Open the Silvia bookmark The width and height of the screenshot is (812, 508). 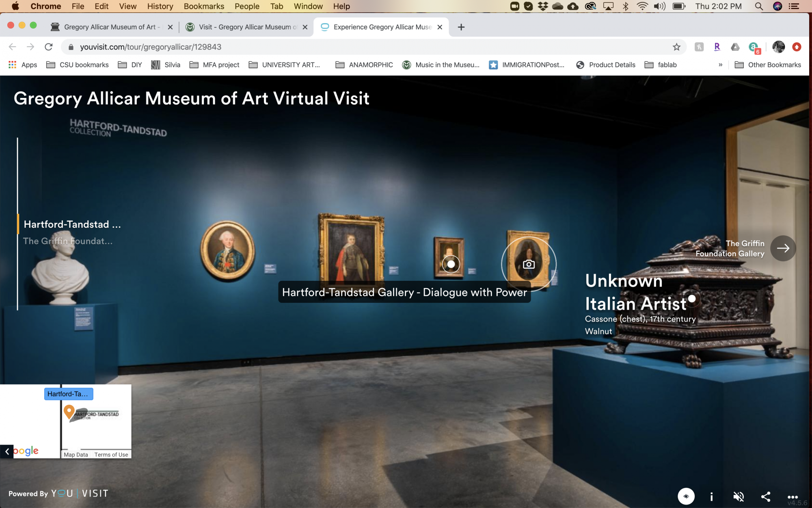point(166,65)
